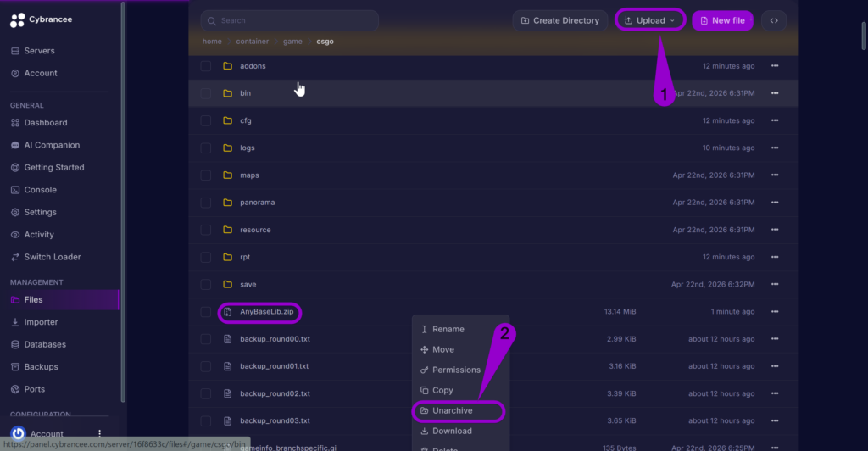Open Ports management page

click(x=28, y=390)
